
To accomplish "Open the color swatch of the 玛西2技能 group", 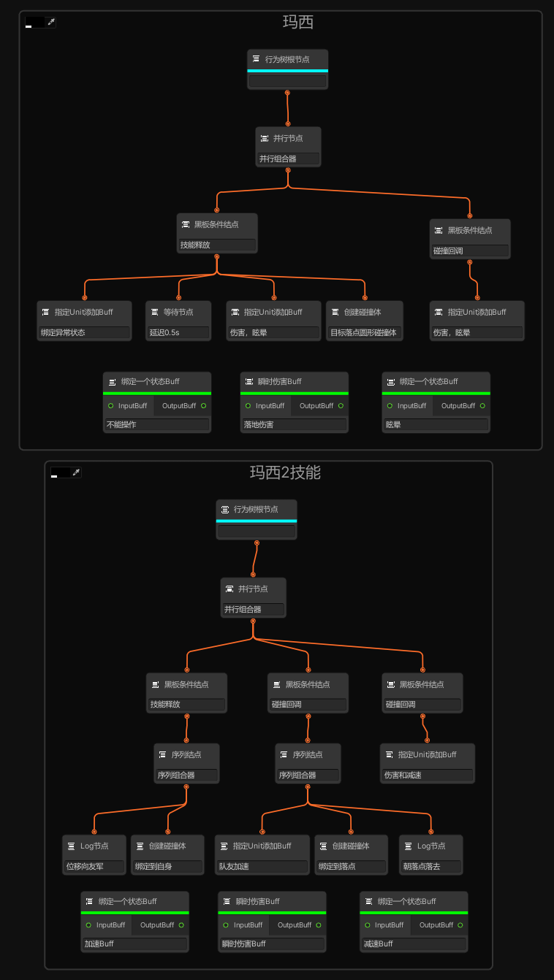I will click(60, 472).
